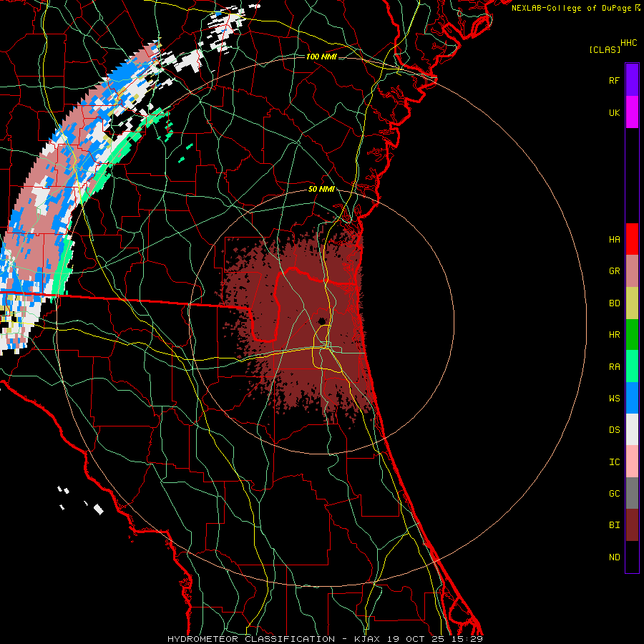This screenshot has width=644, height=644.
Task: Click the DS white legend swatch
Action: click(x=632, y=429)
